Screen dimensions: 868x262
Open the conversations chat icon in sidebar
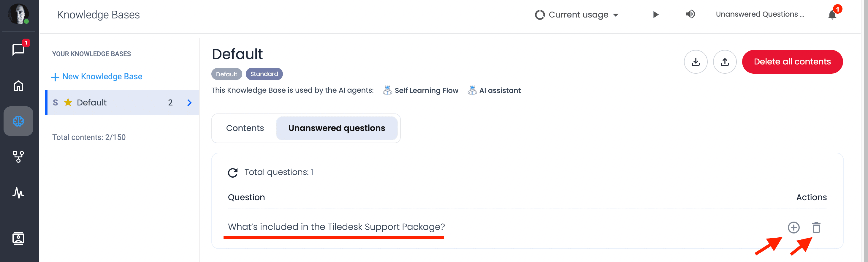(18, 50)
